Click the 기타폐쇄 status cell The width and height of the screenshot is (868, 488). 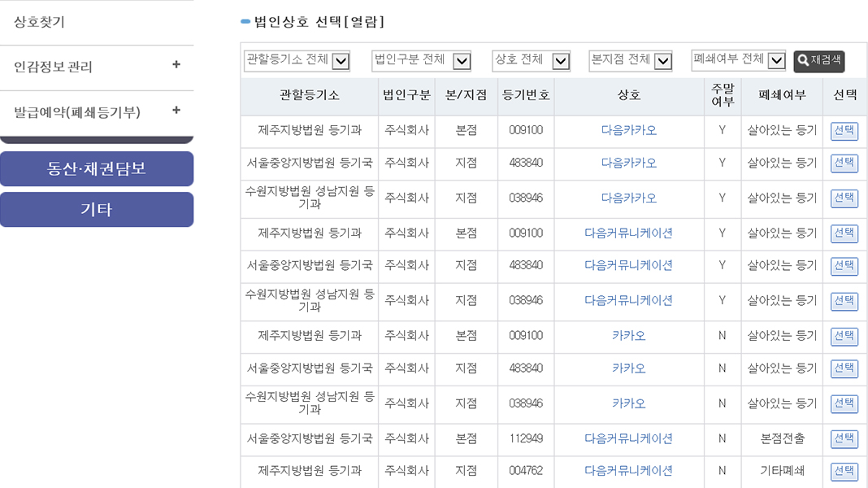782,471
